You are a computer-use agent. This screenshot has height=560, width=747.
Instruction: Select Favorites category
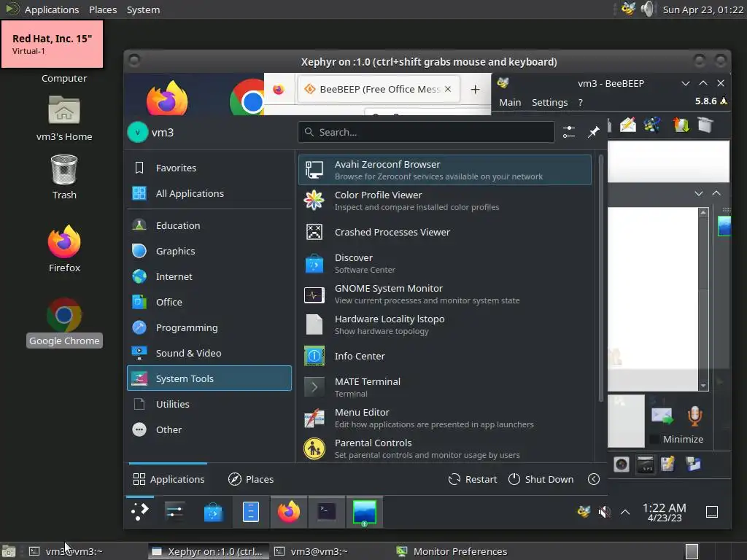tap(209, 168)
